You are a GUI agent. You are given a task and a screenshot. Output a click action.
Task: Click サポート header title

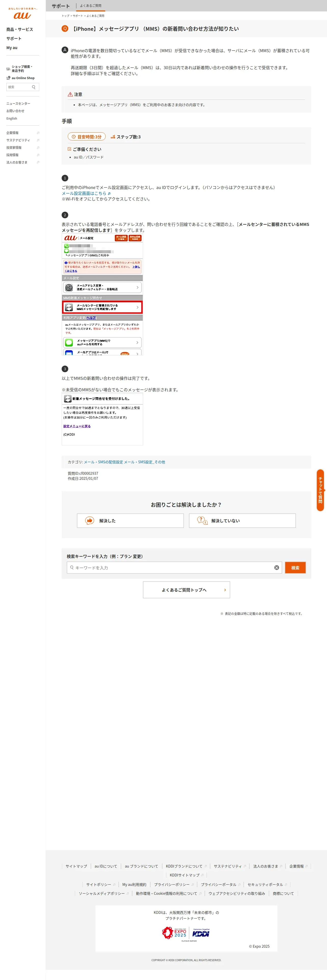pyautogui.click(x=61, y=6)
